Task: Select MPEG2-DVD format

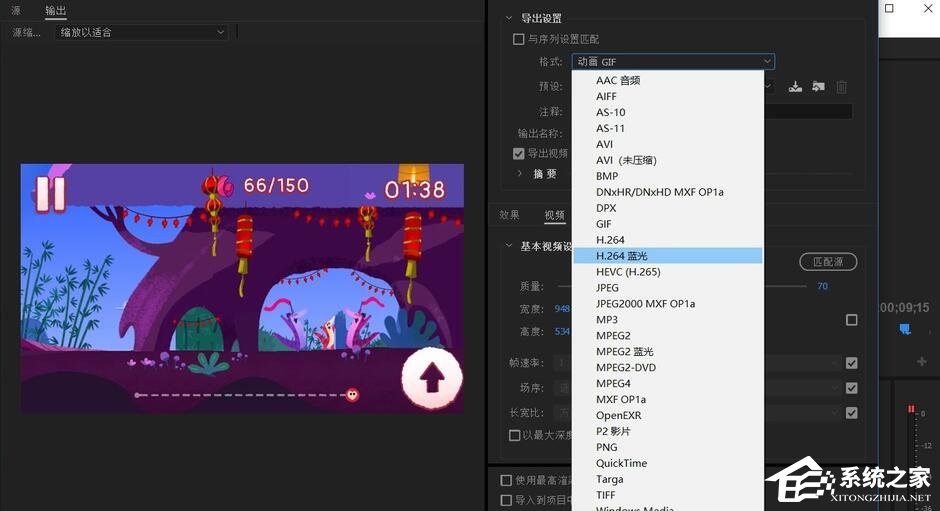Action: (668, 367)
